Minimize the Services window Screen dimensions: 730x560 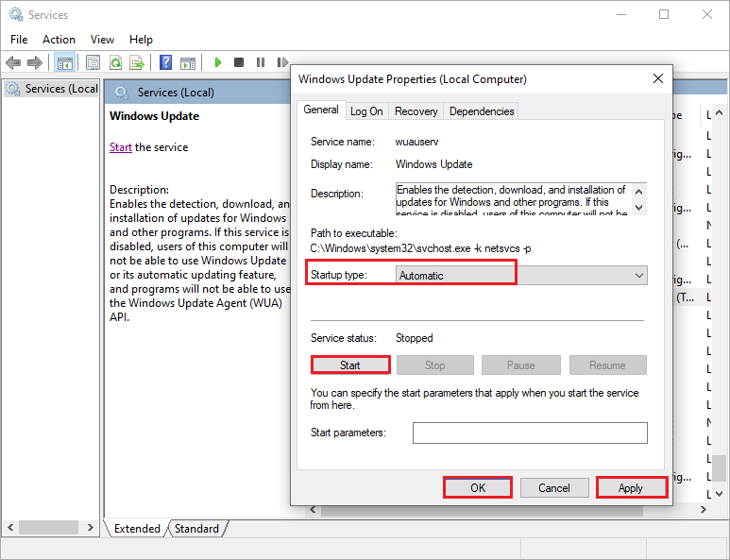click(x=621, y=14)
